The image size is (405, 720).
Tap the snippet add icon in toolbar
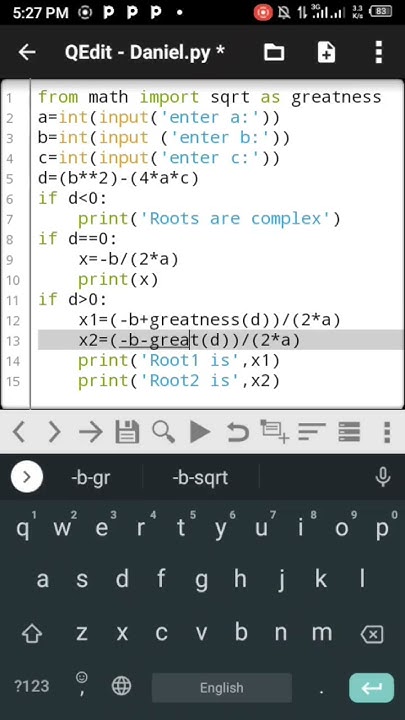tap(275, 431)
